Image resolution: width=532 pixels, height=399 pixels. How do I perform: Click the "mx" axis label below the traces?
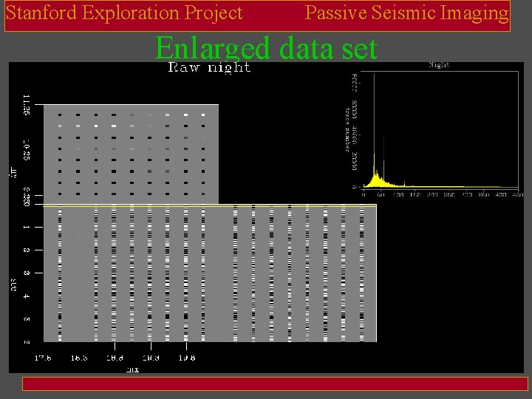coord(133,369)
